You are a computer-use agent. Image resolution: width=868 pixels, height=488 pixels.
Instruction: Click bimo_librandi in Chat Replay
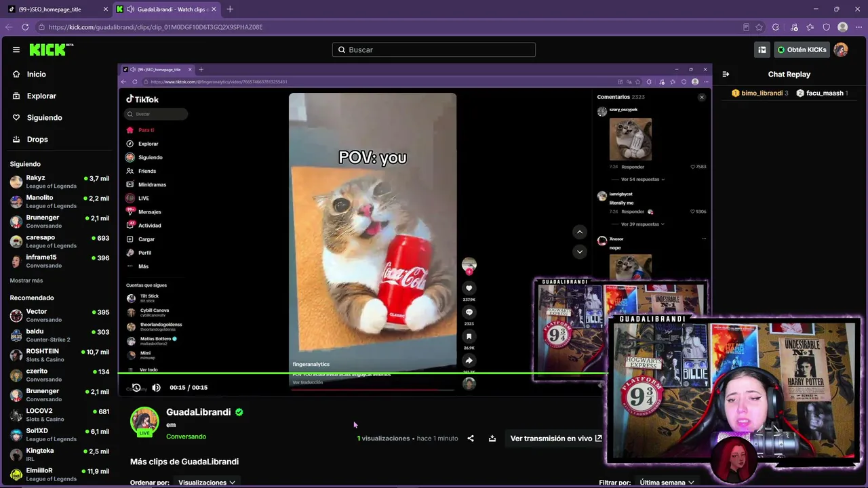762,94
